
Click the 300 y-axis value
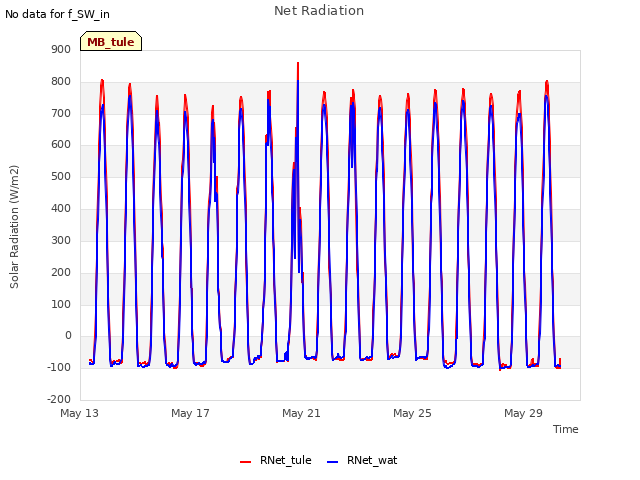[x=61, y=240]
